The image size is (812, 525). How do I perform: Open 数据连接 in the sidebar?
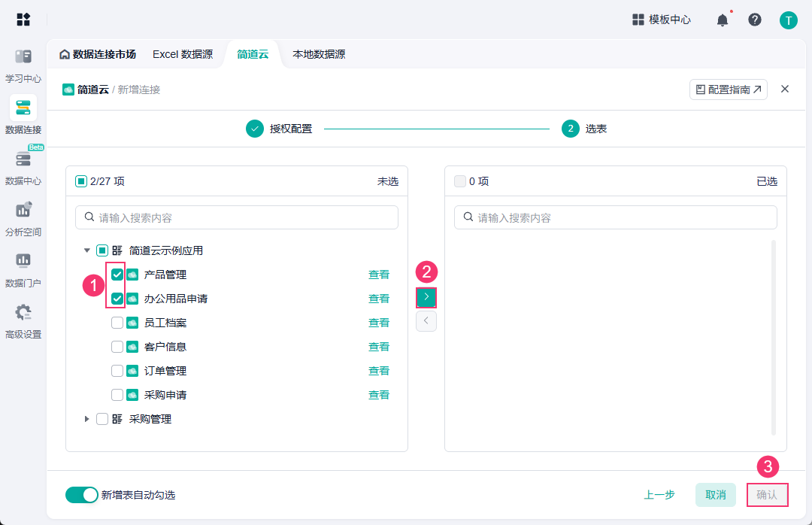click(23, 115)
